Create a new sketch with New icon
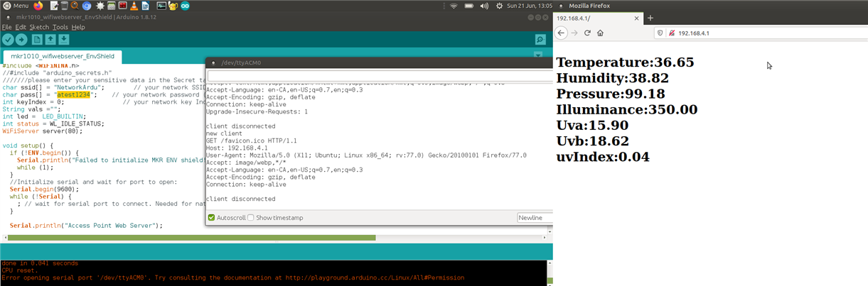 coord(38,40)
